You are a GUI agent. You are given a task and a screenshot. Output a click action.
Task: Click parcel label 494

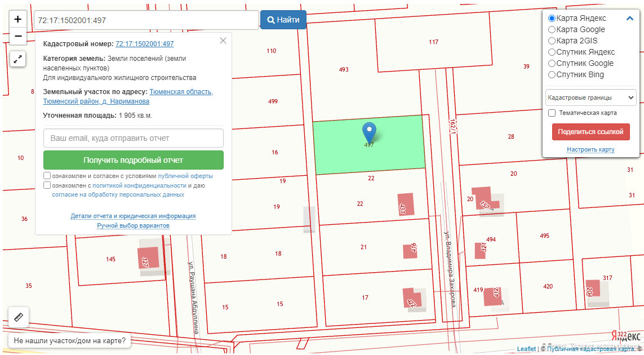point(491,239)
